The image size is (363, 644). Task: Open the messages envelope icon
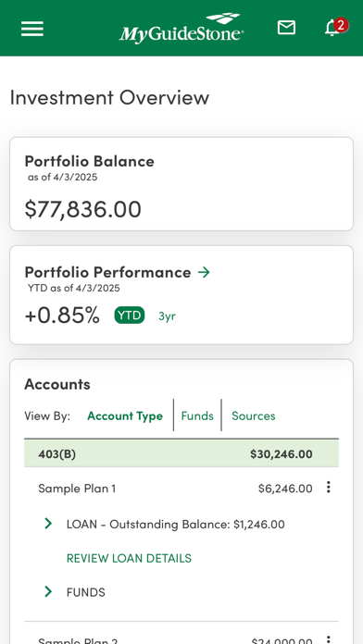286,28
